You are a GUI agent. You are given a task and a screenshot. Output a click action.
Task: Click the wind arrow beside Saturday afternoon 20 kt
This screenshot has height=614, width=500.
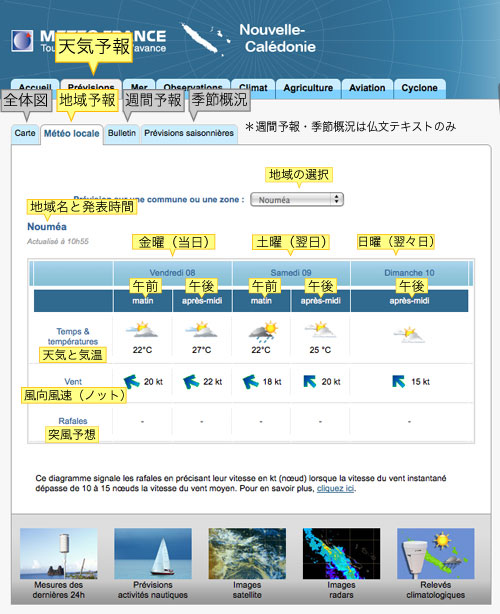pyautogui.click(x=310, y=381)
